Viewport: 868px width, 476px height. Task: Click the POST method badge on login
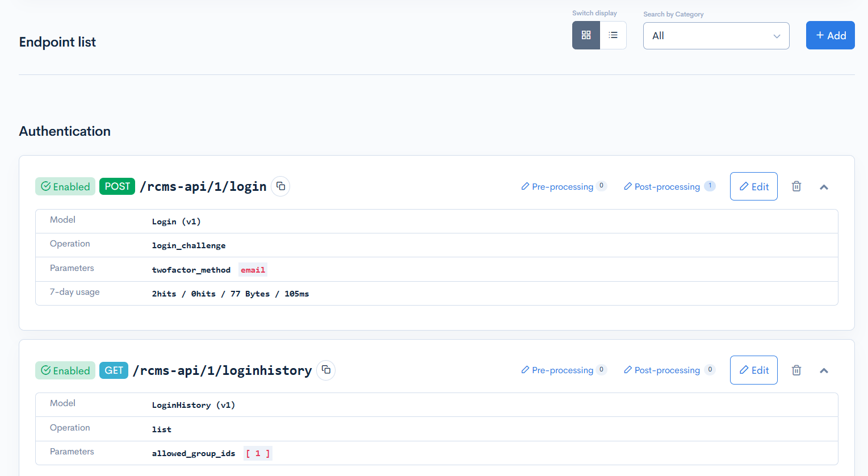pos(117,186)
